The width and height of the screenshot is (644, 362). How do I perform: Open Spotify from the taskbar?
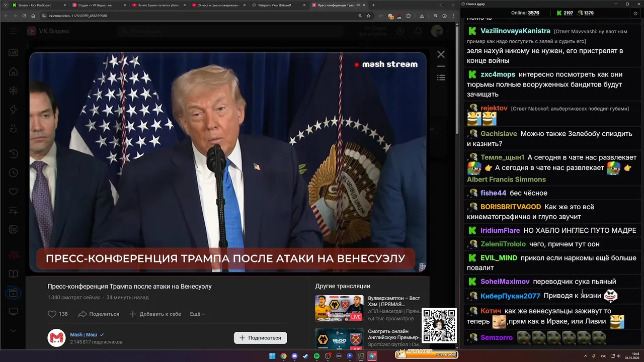(x=316, y=356)
